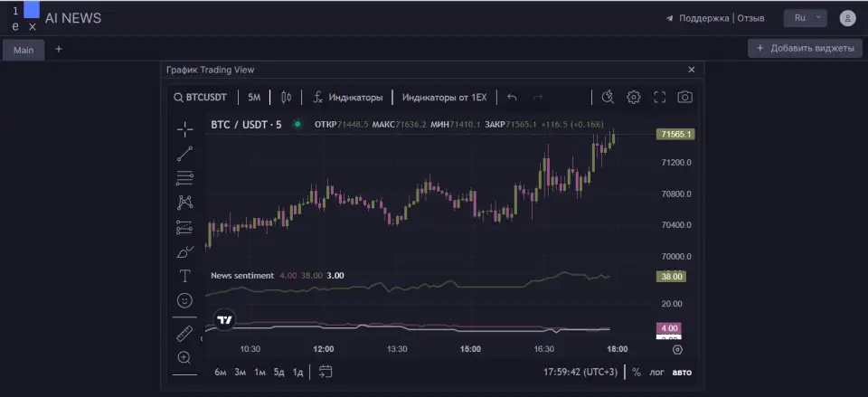868x397 pixels.
Task: Switch to the Main tab
Action: click(24, 50)
